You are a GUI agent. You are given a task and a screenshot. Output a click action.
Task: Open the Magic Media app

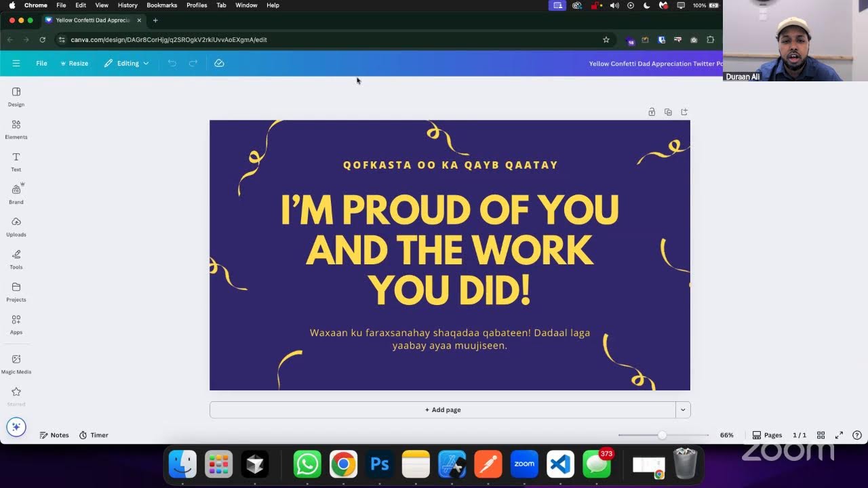pos(16,364)
